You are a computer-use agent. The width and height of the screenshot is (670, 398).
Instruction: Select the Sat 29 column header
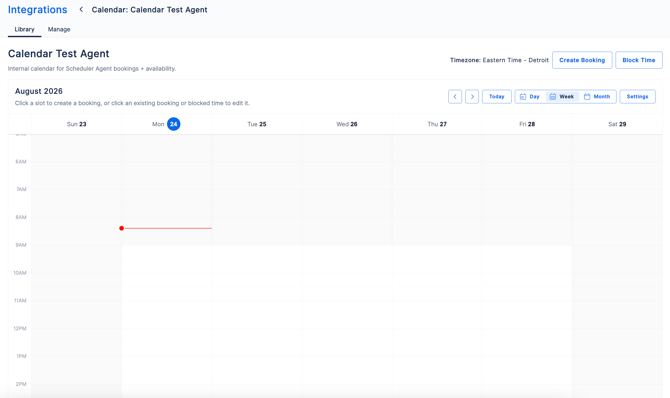click(x=617, y=124)
